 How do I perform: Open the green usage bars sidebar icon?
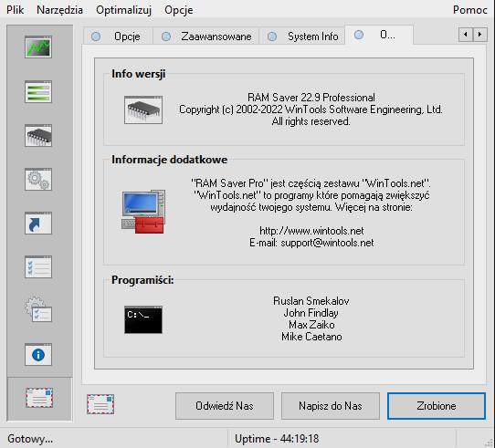coord(38,92)
